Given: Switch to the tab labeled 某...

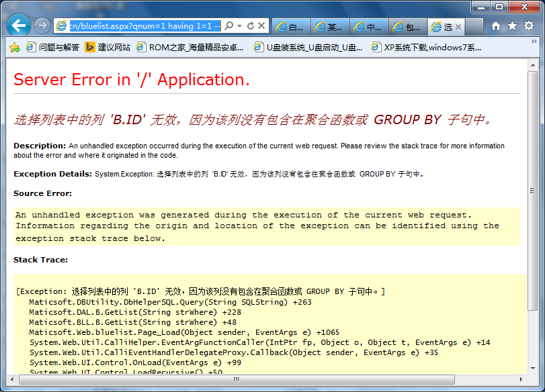Looking at the screenshot, I should pos(330,27).
